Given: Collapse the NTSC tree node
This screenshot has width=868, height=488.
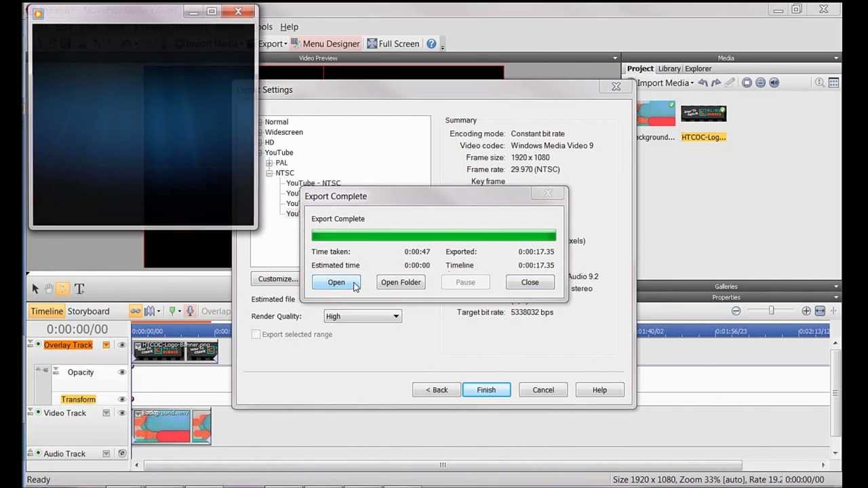Looking at the screenshot, I should click(269, 173).
